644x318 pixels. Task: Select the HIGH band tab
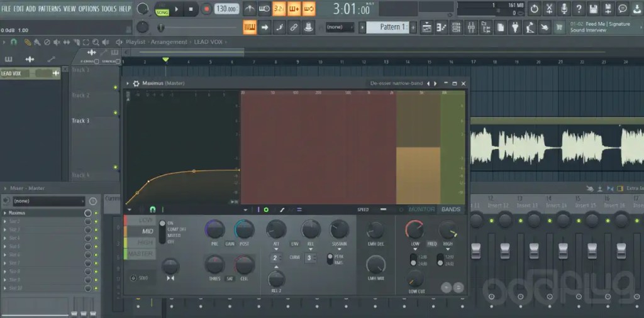coord(140,243)
